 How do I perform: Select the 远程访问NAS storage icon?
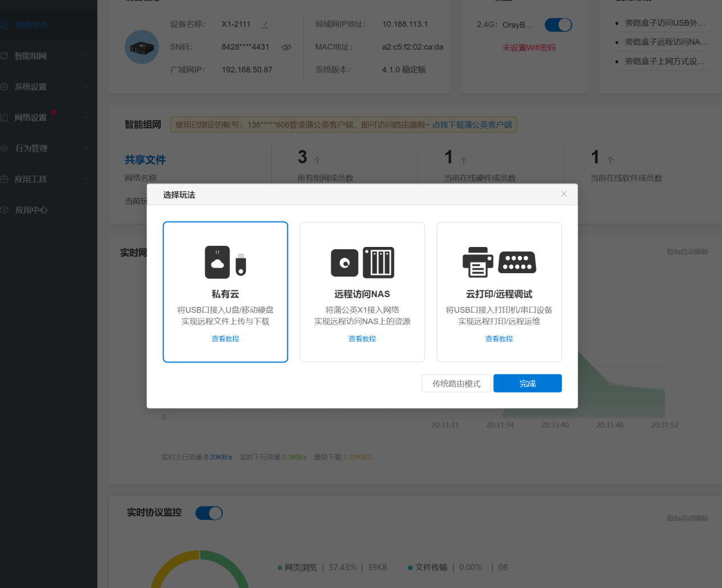pyautogui.click(x=362, y=262)
